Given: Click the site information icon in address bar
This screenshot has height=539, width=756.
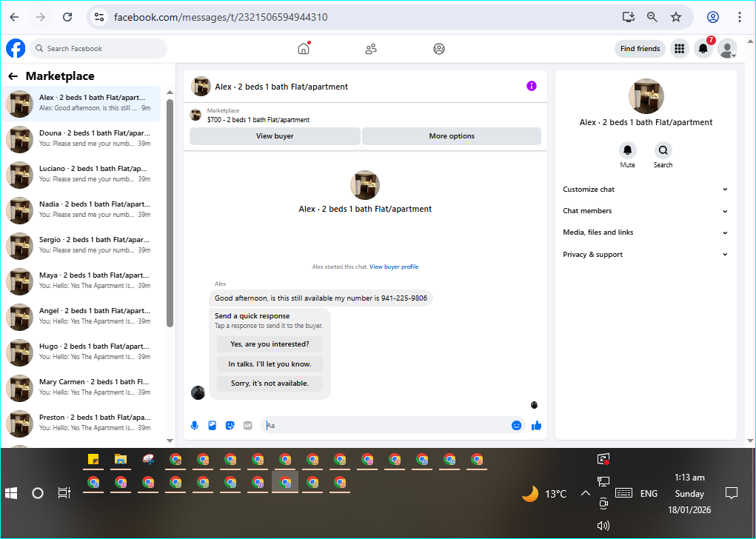Looking at the screenshot, I should (x=99, y=17).
